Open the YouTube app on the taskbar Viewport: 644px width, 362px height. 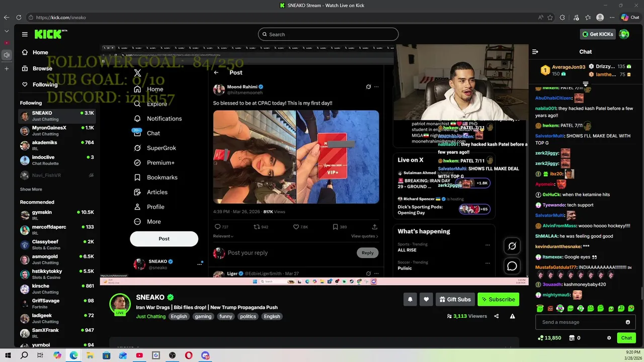(x=139, y=355)
